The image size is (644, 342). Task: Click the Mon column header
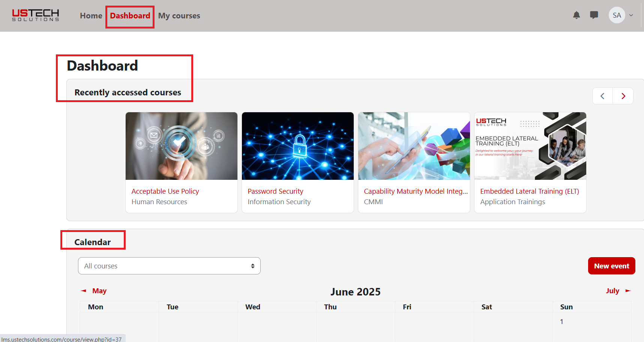pos(96,307)
